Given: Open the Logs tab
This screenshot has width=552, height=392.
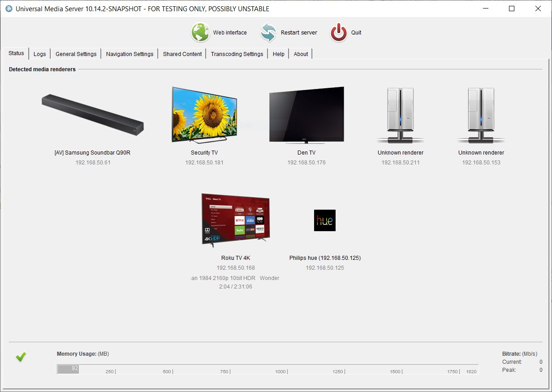Looking at the screenshot, I should click(x=40, y=54).
